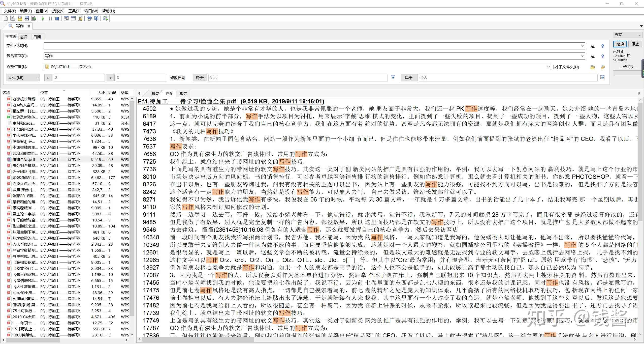Open the 窗口(W) menu
Screen dimensions: 644x344
(91, 11)
